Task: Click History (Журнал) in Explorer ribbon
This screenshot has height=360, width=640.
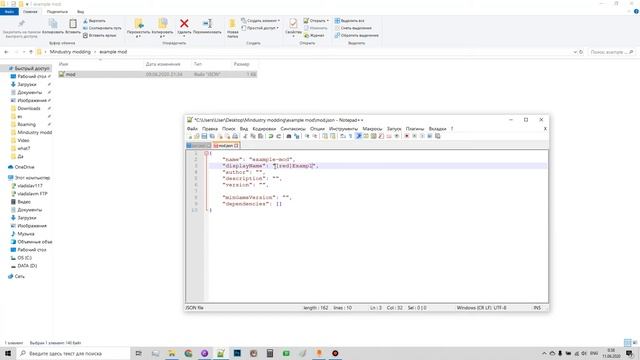Action: pyautogui.click(x=314, y=36)
